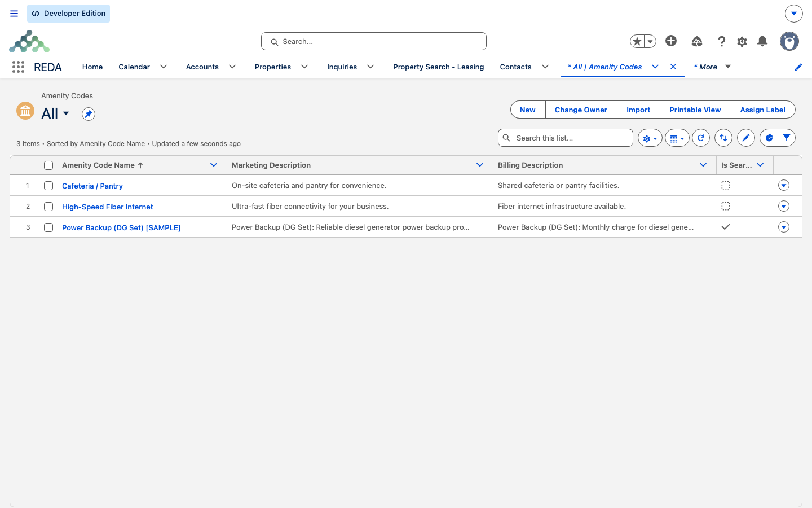The image size is (812, 508).
Task: Open the Setup gear icon
Action: 742,41
